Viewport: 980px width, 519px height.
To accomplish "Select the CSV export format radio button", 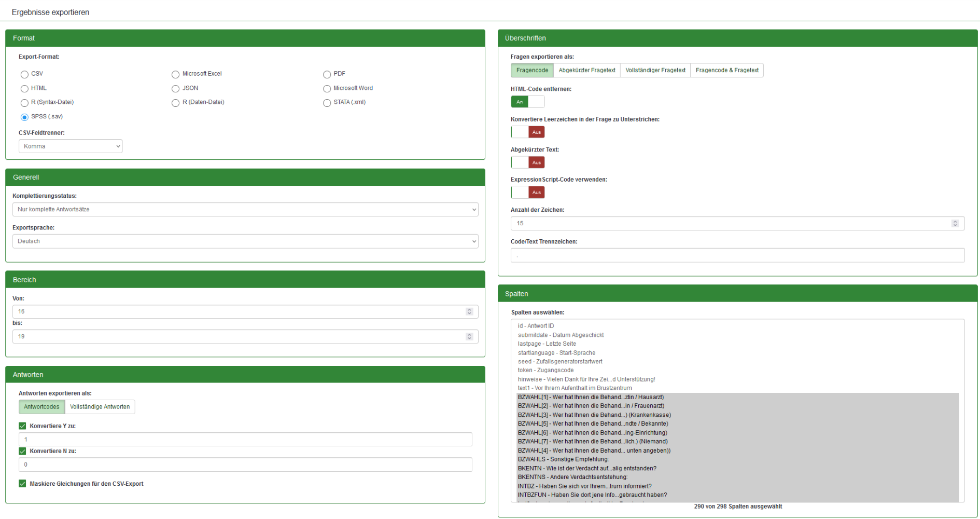I will (x=24, y=74).
